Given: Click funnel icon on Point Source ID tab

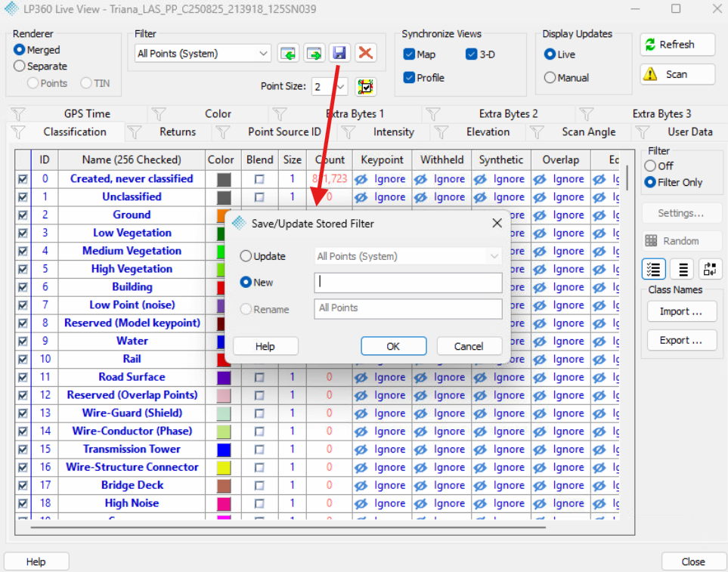Looking at the screenshot, I should [223, 132].
